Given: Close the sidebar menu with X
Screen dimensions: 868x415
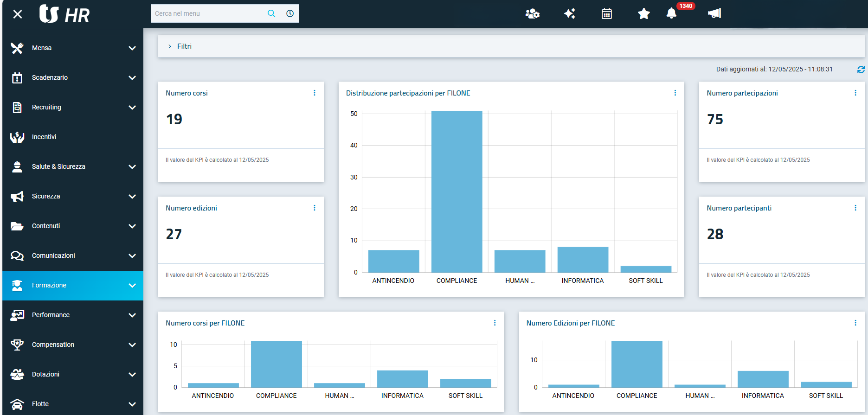Looking at the screenshot, I should pos(18,14).
